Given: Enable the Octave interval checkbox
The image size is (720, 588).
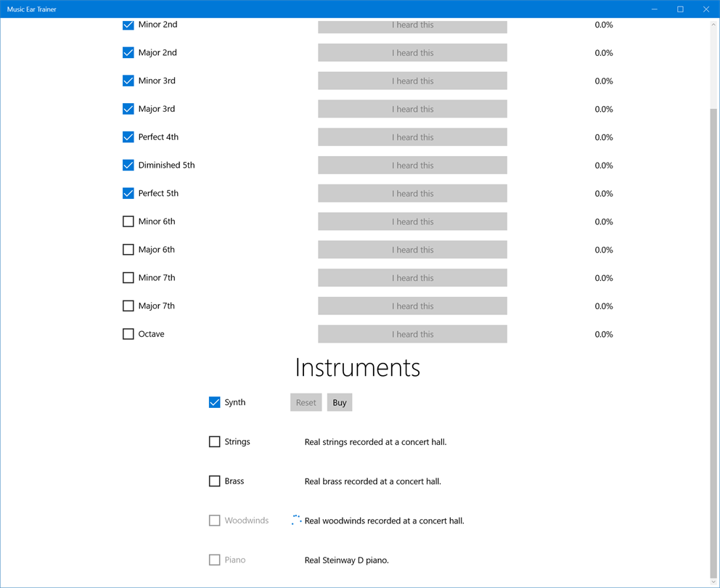Looking at the screenshot, I should tap(128, 334).
